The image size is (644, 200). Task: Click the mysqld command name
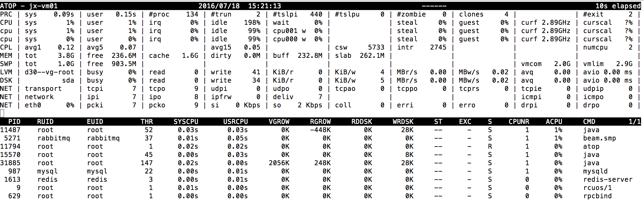click(595, 171)
